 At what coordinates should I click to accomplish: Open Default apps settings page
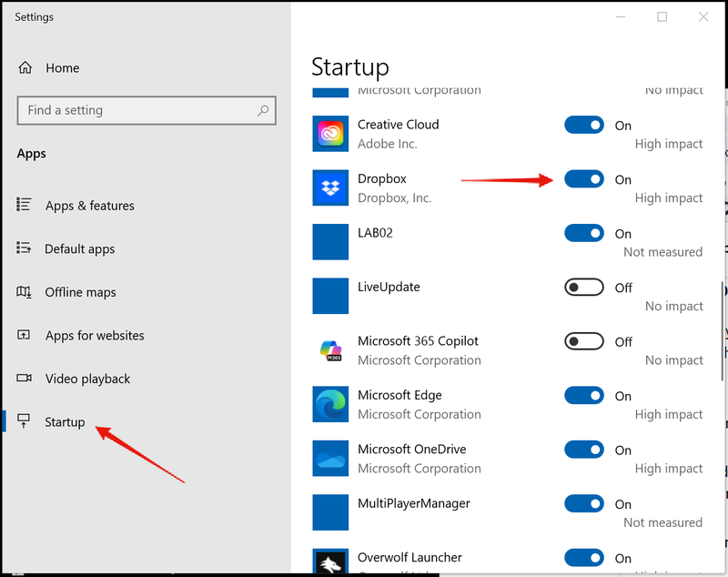pyautogui.click(x=79, y=248)
